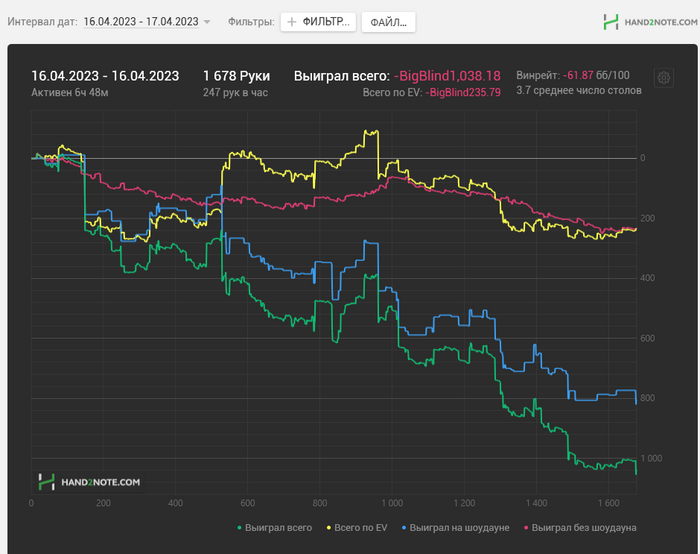The height and width of the screenshot is (554, 700).
Task: Click the green dot for Выиграл всего
Action: [x=239, y=527]
